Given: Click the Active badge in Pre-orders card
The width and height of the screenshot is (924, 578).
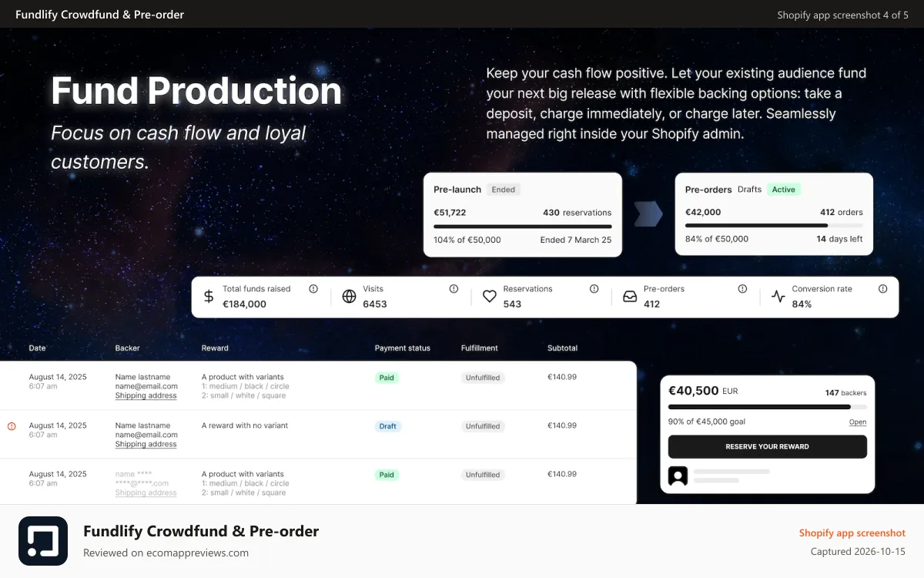Looking at the screenshot, I should click(784, 190).
